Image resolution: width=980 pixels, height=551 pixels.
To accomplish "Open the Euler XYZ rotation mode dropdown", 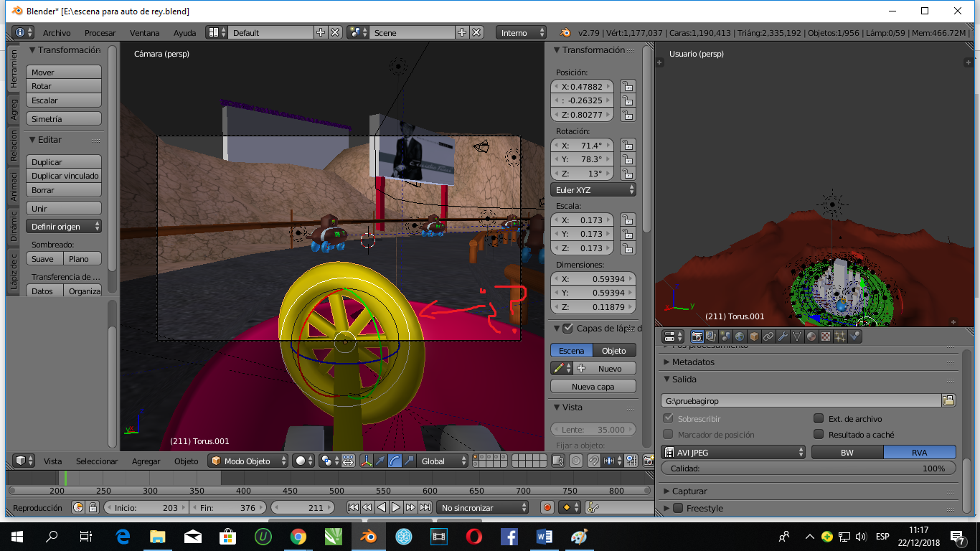I will pos(593,190).
